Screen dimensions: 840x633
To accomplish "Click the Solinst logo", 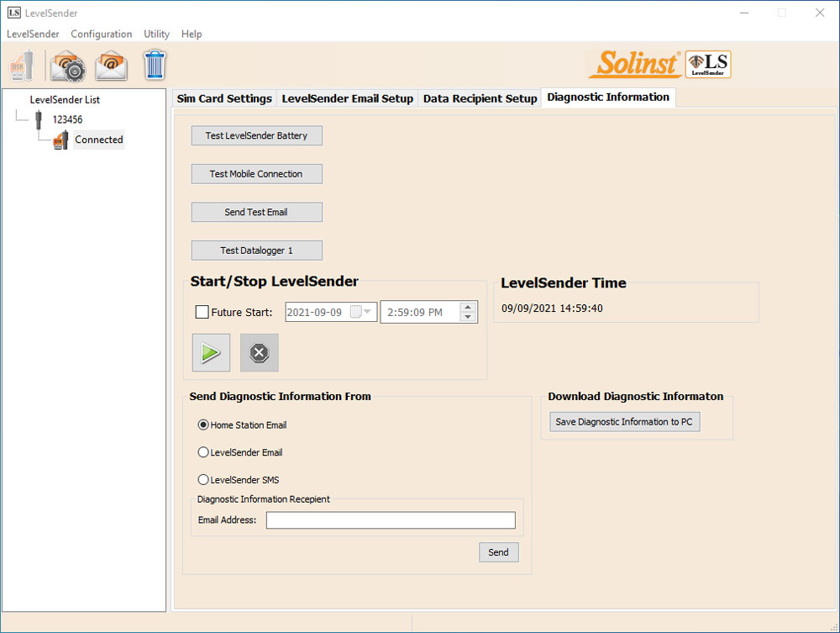I will point(634,63).
